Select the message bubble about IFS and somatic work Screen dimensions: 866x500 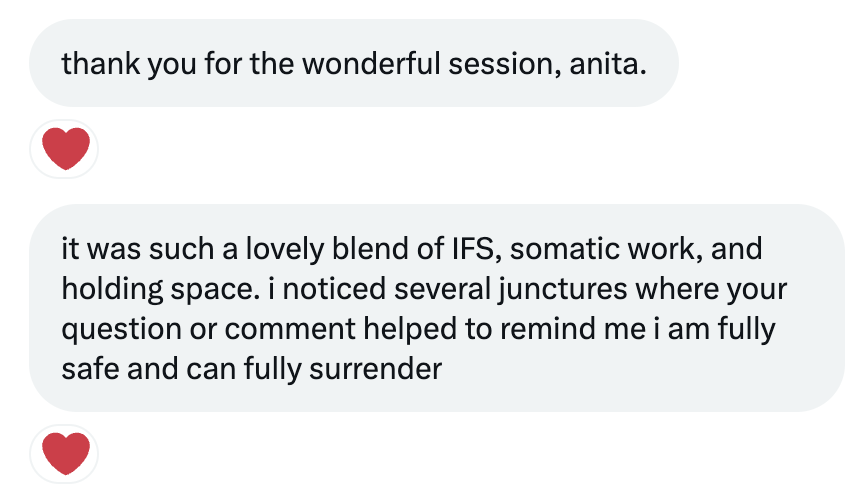pyautogui.click(x=437, y=308)
